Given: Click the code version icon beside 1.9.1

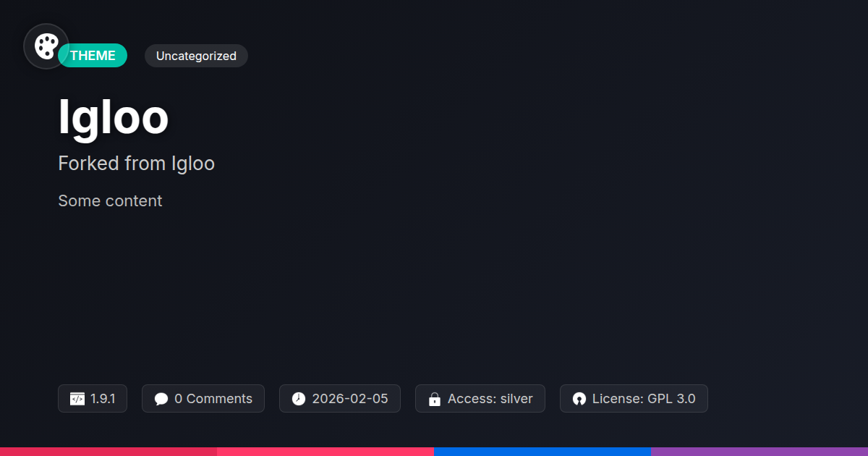Looking at the screenshot, I should click(x=77, y=399).
